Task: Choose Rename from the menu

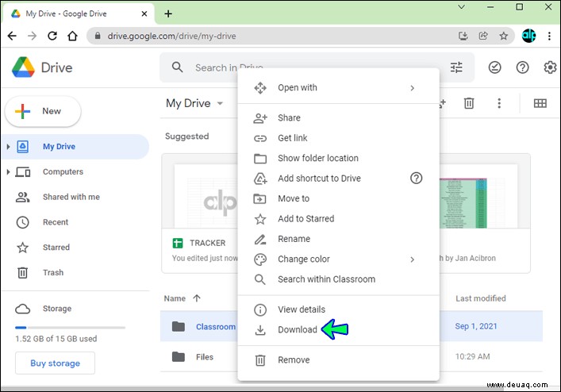Action: tap(339, 239)
